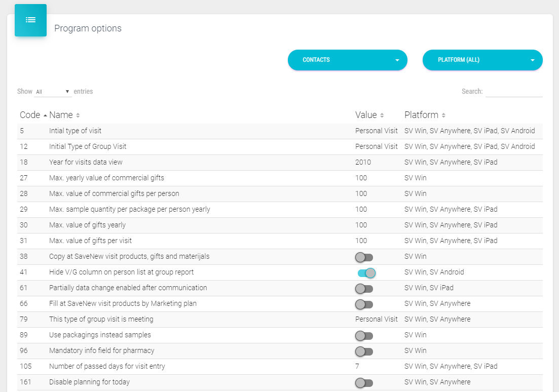
Task: Expand the Platform (All) dropdown
Action: (482, 60)
